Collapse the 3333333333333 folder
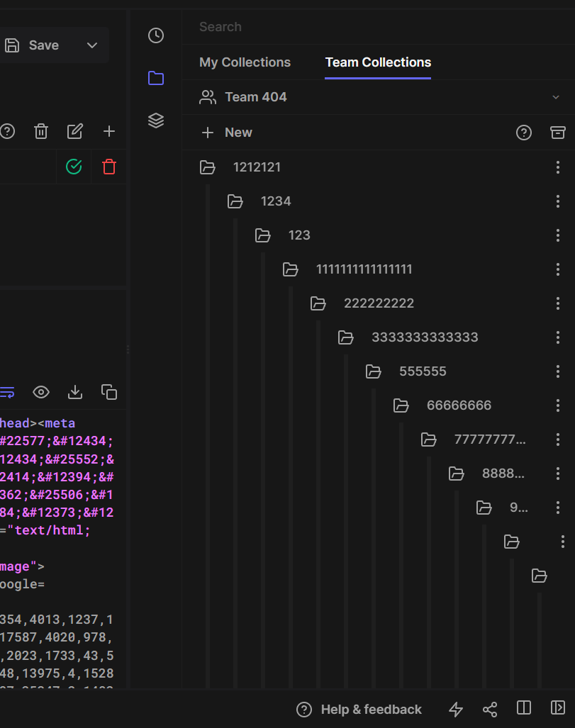Image resolution: width=575 pixels, height=728 pixels. pyautogui.click(x=345, y=337)
